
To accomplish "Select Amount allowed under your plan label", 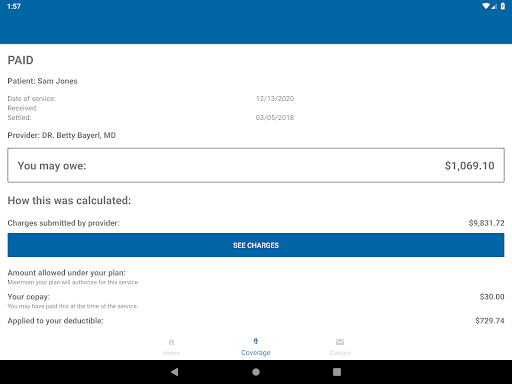I will coord(67,273).
